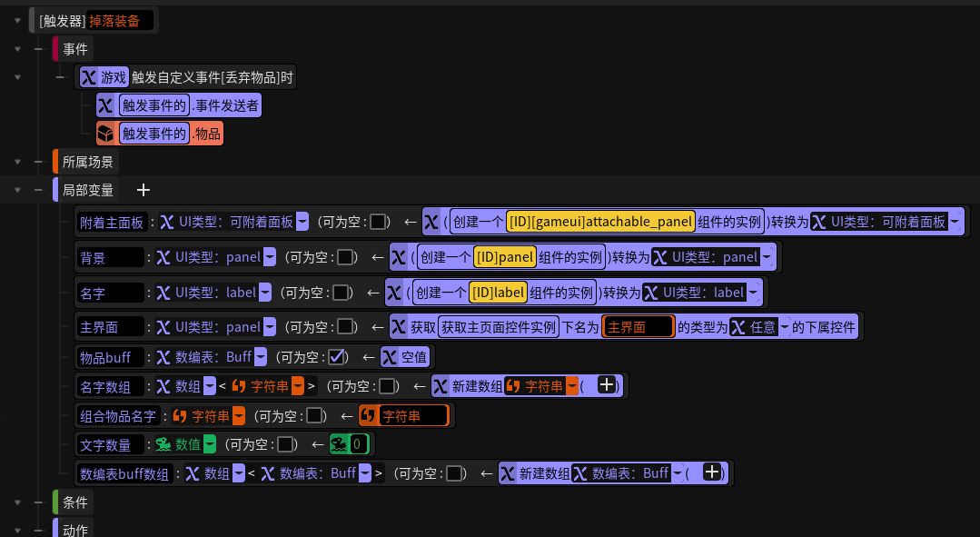The width and height of the screenshot is (980, 537).
Task: Collapse the 局部变量 section
Action: (x=17, y=190)
